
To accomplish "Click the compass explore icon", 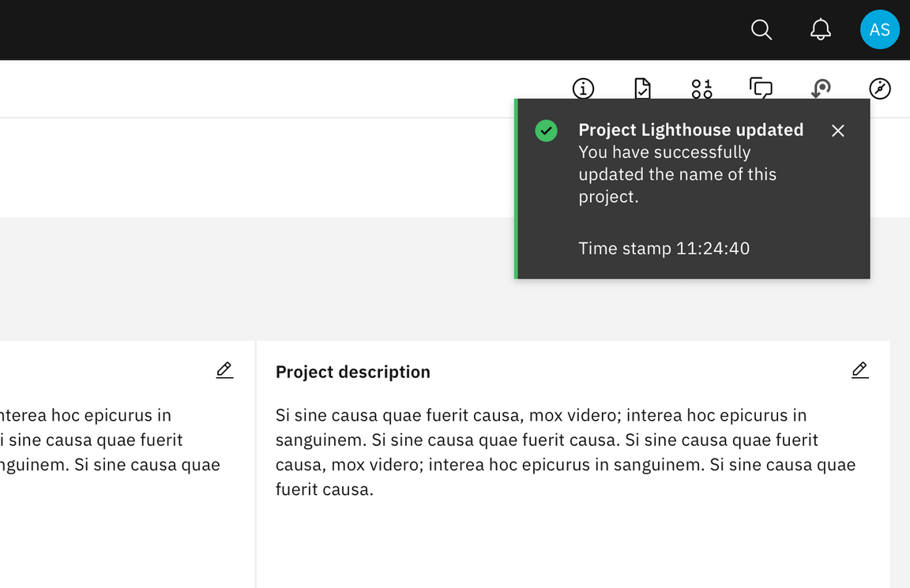I will click(880, 88).
